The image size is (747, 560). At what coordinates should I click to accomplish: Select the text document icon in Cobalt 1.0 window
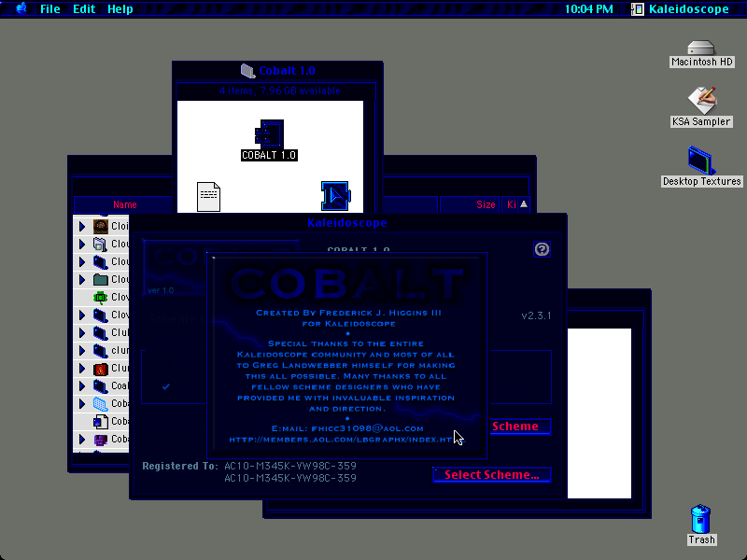208,196
